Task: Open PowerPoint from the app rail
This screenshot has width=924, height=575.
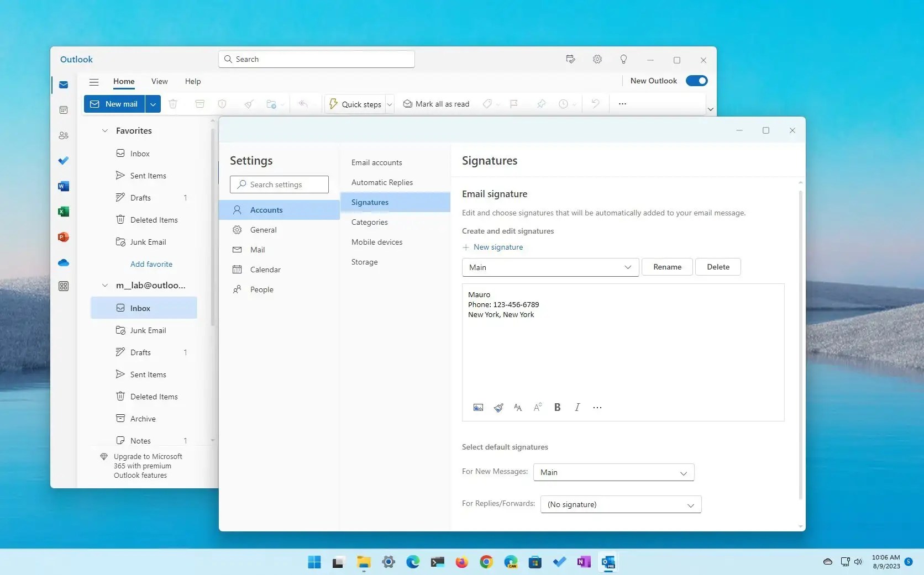Action: [x=63, y=237]
